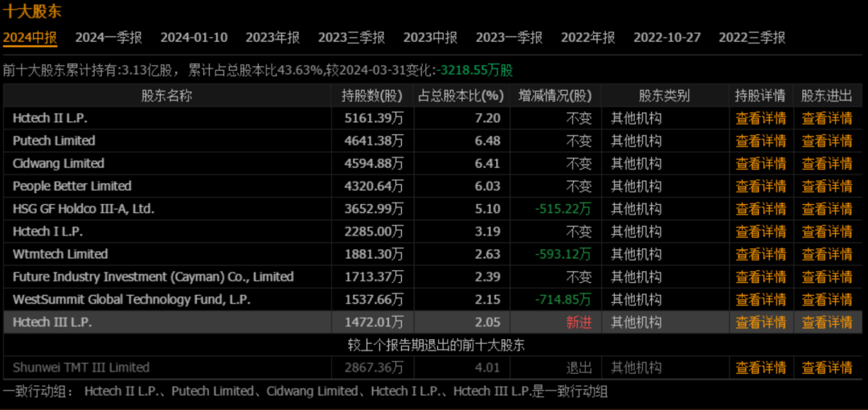Screen dimensions: 868x410
Task: Click the 十大股东 section title
Action: click(x=32, y=11)
